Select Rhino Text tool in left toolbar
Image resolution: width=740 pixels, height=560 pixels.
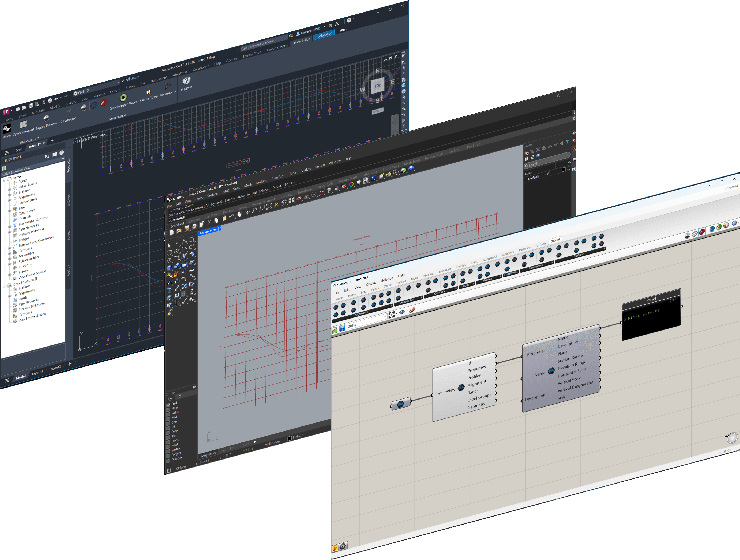pyautogui.click(x=169, y=290)
